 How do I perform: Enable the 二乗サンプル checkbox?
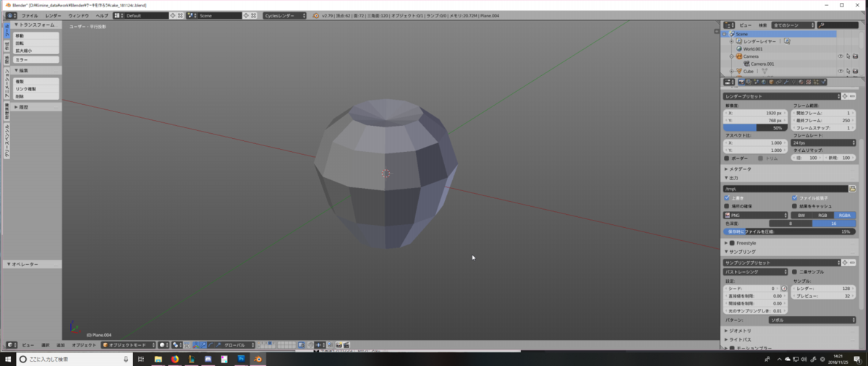(x=794, y=272)
